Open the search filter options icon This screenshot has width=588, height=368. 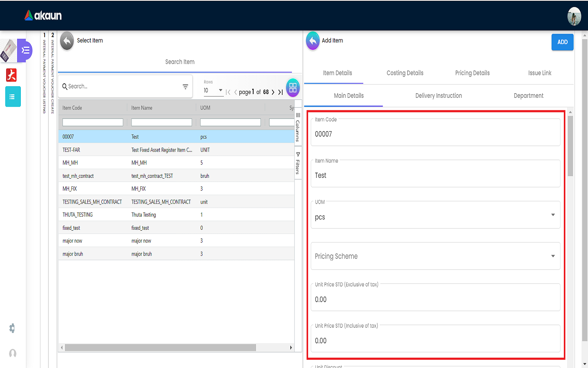185,87
